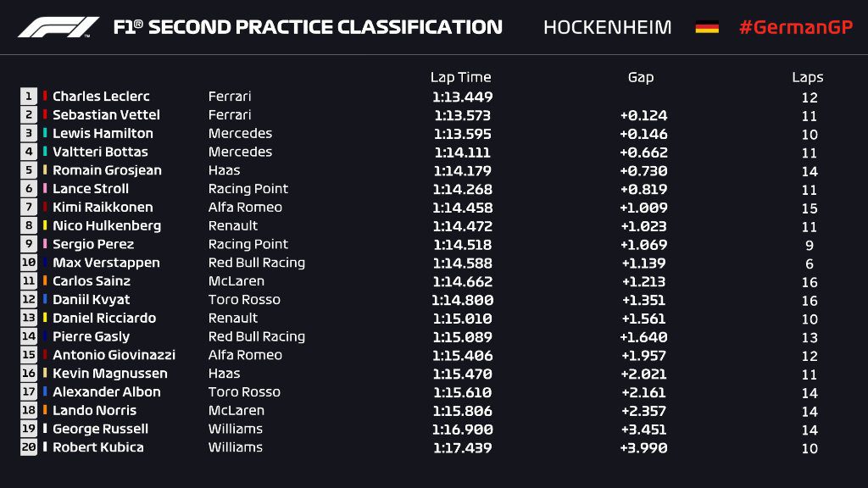This screenshot has width=868, height=488.
Task: Click Red Bull Racing team next to Gasly
Action: click(x=257, y=337)
